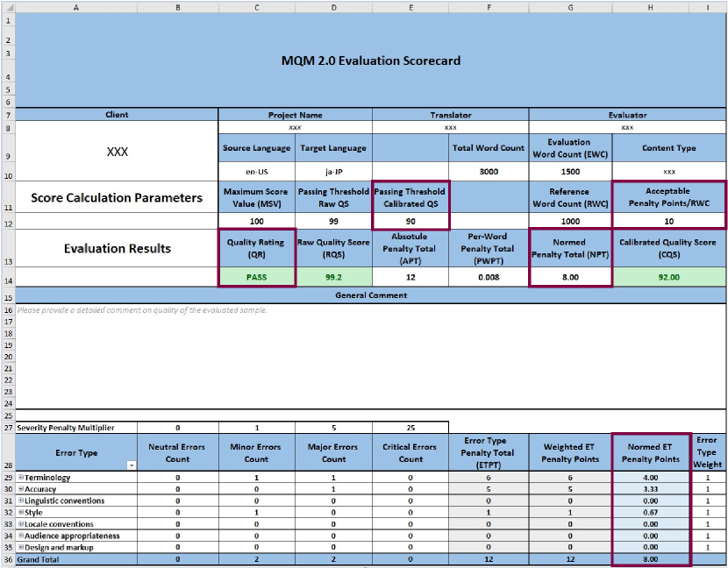728x568 pixels.
Task: Select the Score Calculation Parameters label
Action: click(117, 197)
